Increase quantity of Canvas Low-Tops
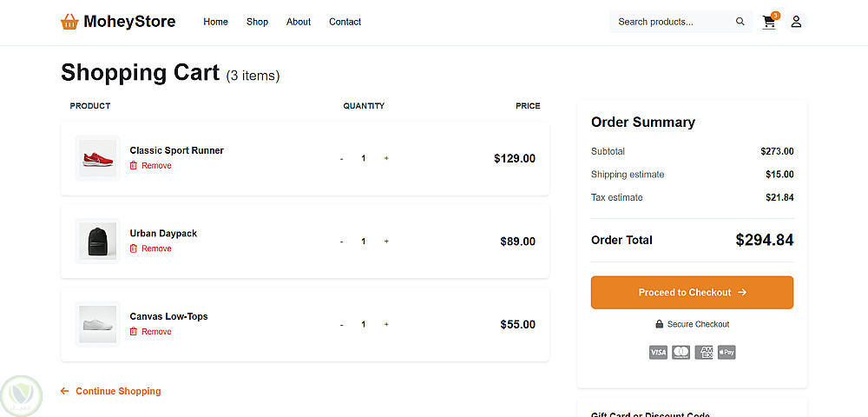The image size is (868, 417). click(386, 324)
